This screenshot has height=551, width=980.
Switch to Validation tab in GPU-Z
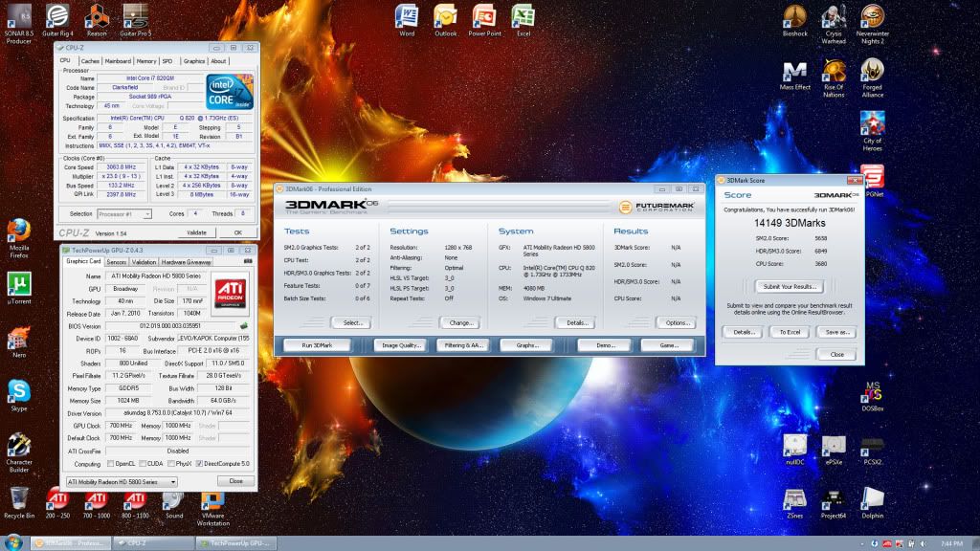click(x=144, y=262)
